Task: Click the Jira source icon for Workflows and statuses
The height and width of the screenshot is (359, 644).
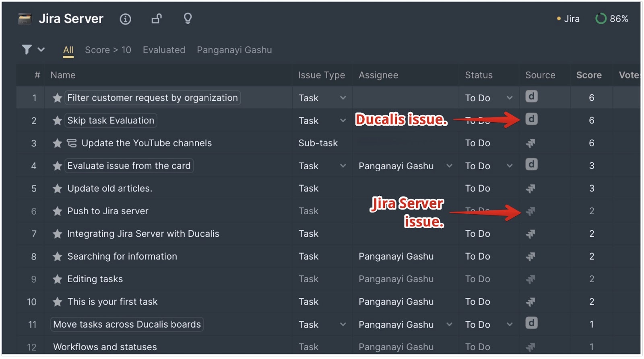Action: 531,347
